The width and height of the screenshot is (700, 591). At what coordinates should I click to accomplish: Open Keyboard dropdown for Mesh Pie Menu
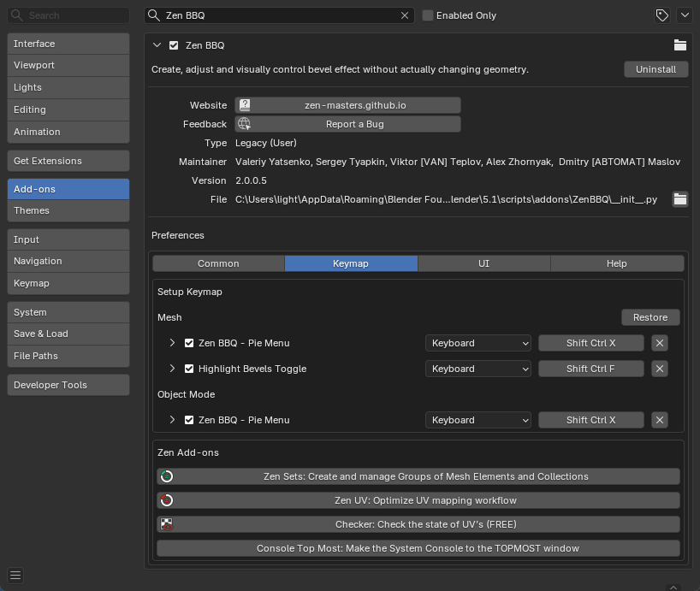coord(478,343)
